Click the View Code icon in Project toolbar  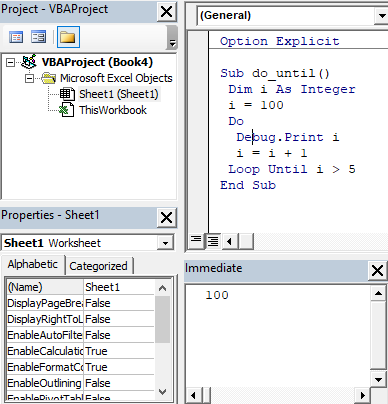tap(16, 37)
